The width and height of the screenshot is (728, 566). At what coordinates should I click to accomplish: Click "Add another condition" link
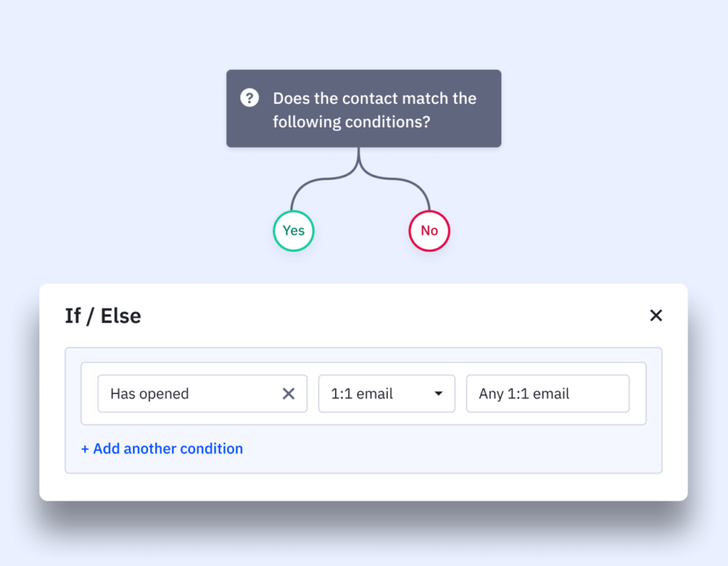click(168, 448)
